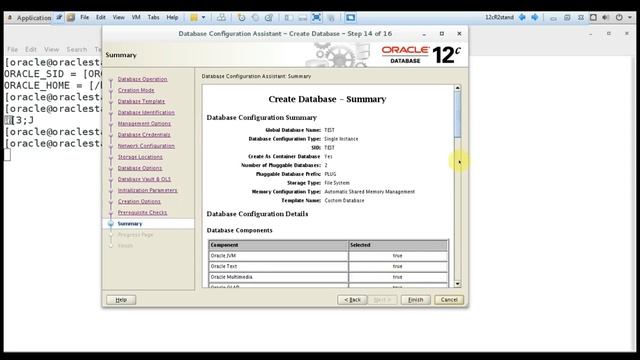Screen dimensions: 640x360
Task: Go to the Prerequisite Checks step
Action: [142, 212]
